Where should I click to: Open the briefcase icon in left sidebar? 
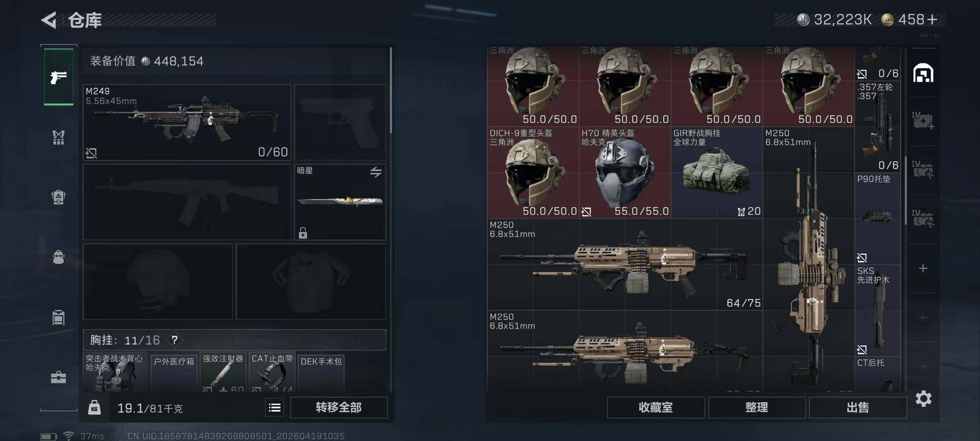(x=58, y=377)
